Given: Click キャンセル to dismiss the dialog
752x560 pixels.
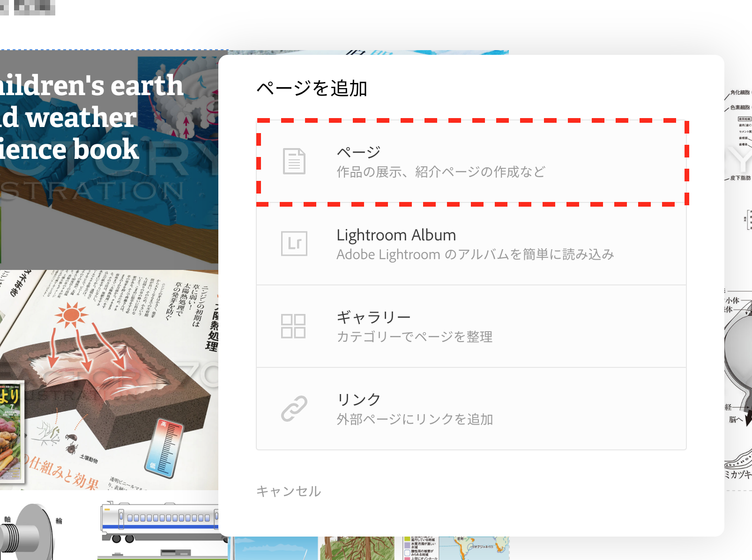Looking at the screenshot, I should tap(288, 491).
